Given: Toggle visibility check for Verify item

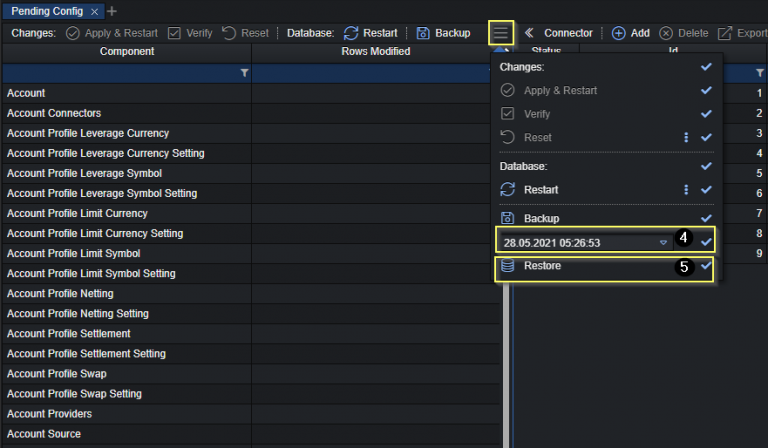Looking at the screenshot, I should [x=706, y=114].
